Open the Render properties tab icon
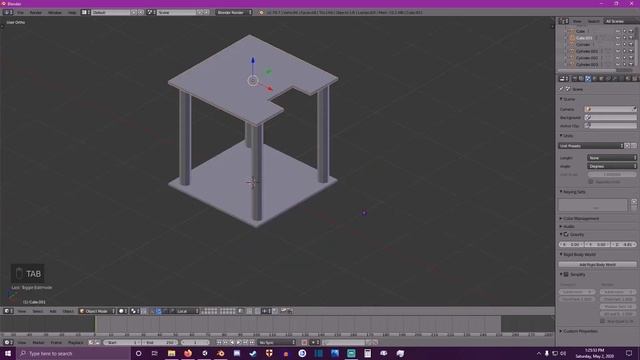 (575, 78)
